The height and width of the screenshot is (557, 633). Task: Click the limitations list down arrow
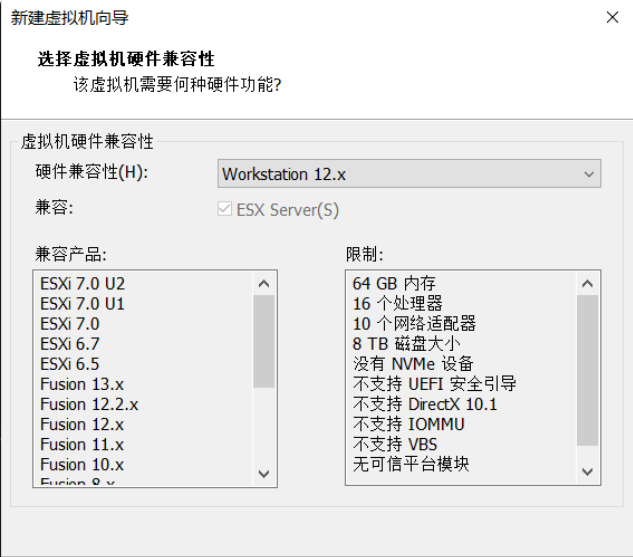pyautogui.click(x=587, y=471)
